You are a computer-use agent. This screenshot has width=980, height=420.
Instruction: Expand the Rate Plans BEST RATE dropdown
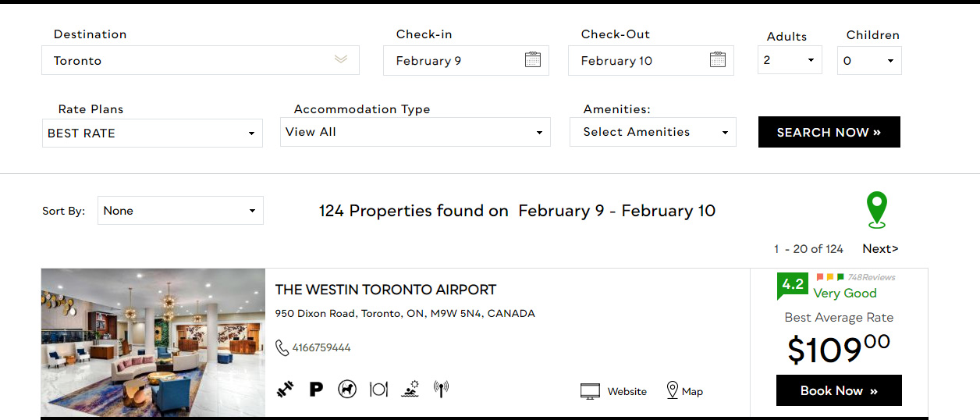(x=152, y=133)
